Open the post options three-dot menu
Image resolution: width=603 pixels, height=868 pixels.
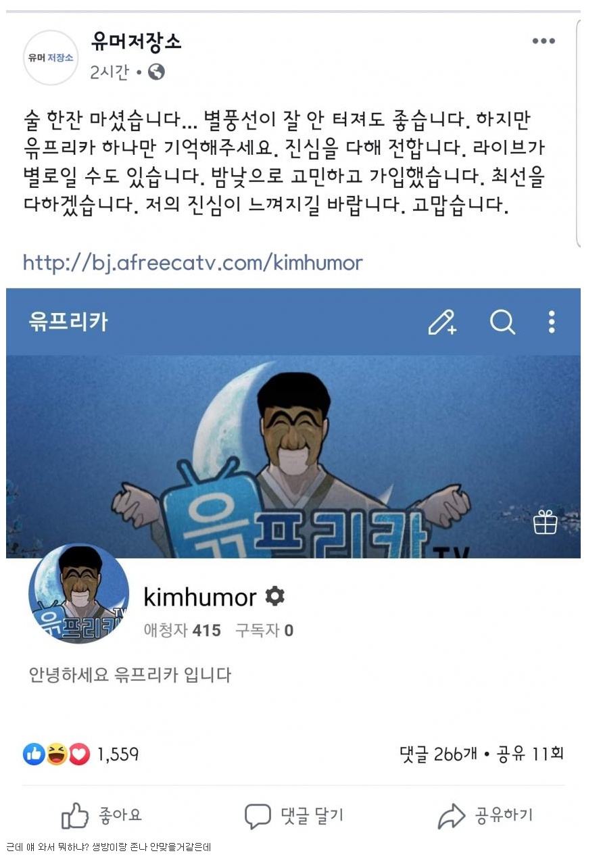tap(543, 41)
